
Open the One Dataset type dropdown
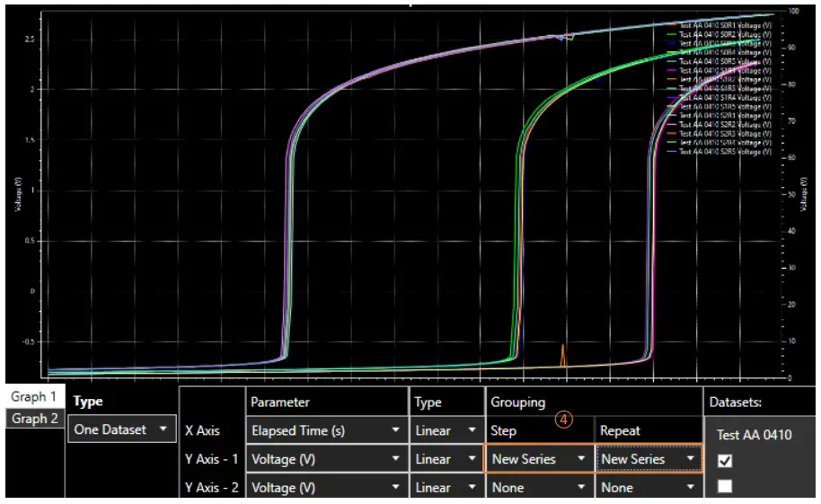pyautogui.click(x=122, y=429)
